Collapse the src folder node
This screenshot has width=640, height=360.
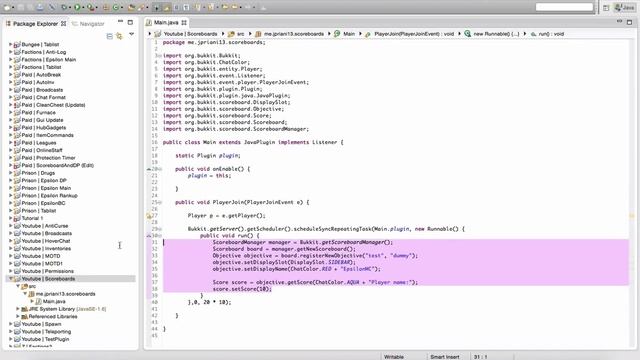tap(18, 286)
